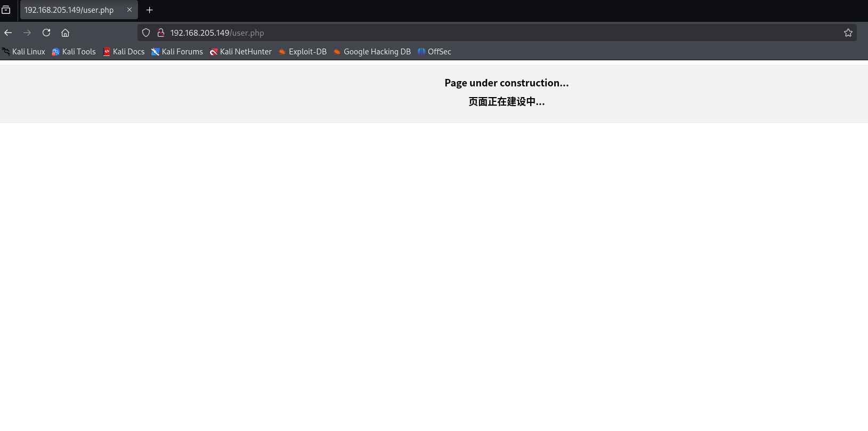Open the Kali Tools bookmark
The width and height of the screenshot is (868, 431).
tap(74, 52)
